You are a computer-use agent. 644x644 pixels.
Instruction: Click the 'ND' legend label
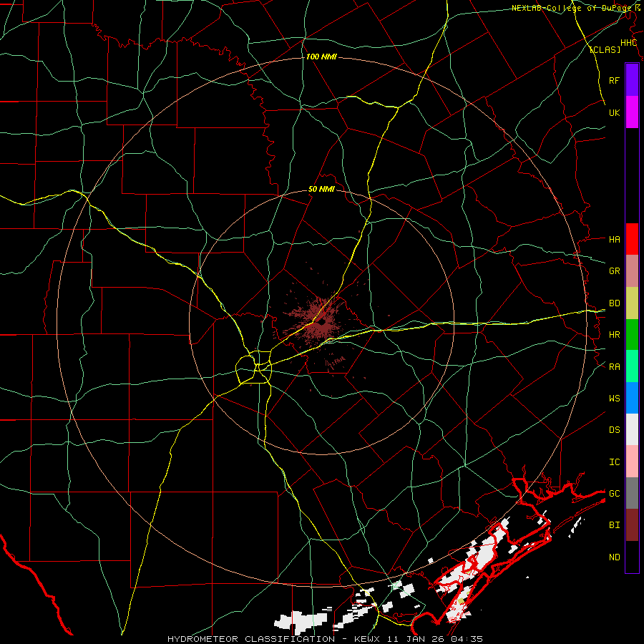click(x=614, y=557)
